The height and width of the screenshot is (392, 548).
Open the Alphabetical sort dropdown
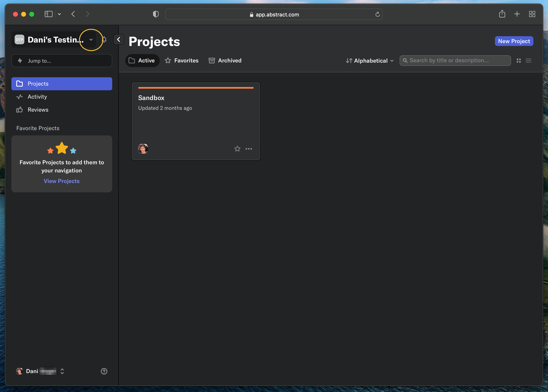coord(370,61)
